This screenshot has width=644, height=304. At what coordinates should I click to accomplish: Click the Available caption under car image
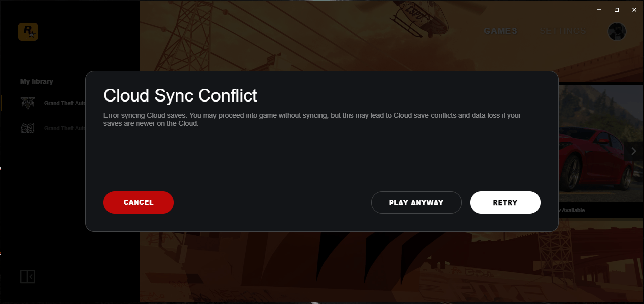point(572,210)
